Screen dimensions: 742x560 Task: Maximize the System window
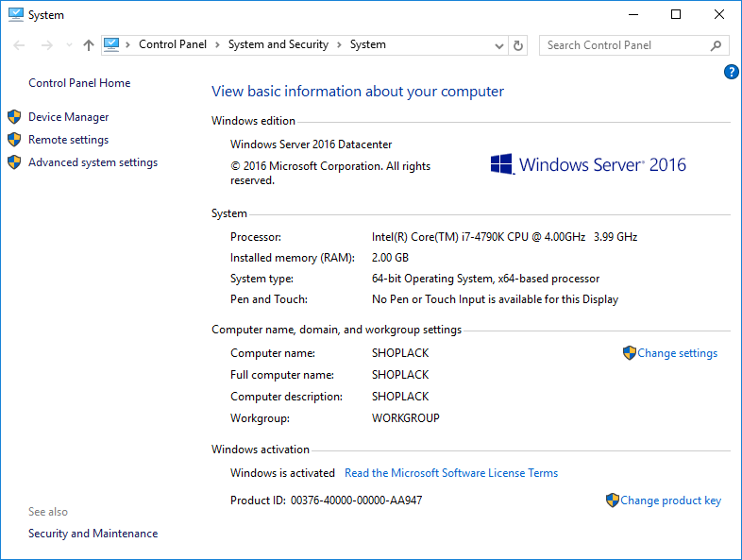pyautogui.click(x=676, y=15)
